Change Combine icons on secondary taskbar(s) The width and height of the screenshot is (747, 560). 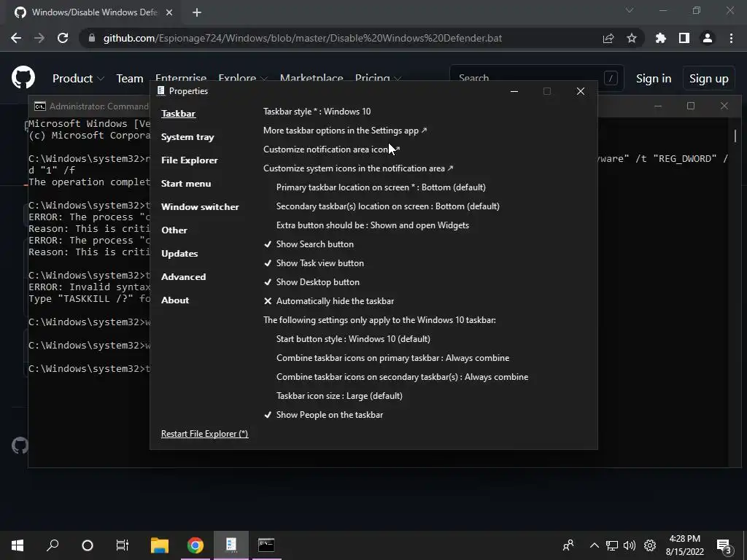(402, 377)
